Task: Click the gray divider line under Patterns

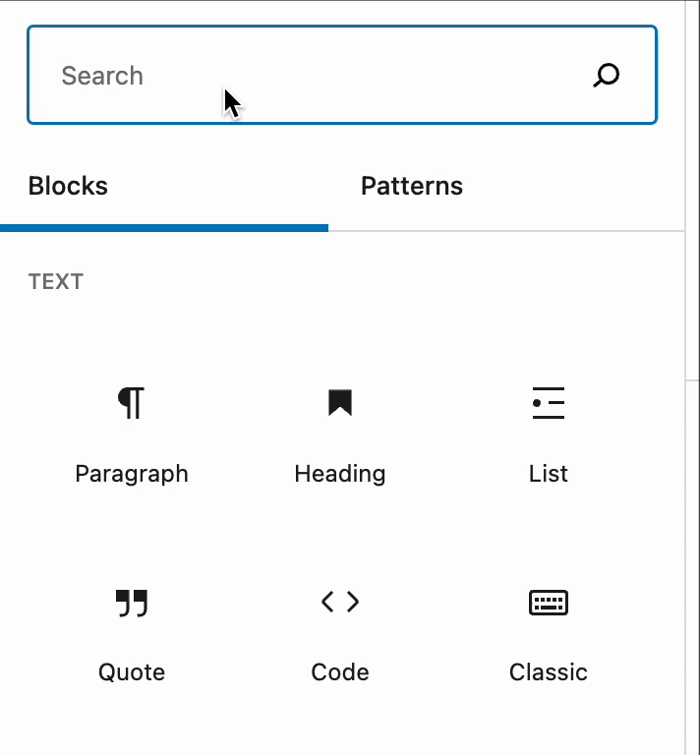Action: click(x=506, y=231)
